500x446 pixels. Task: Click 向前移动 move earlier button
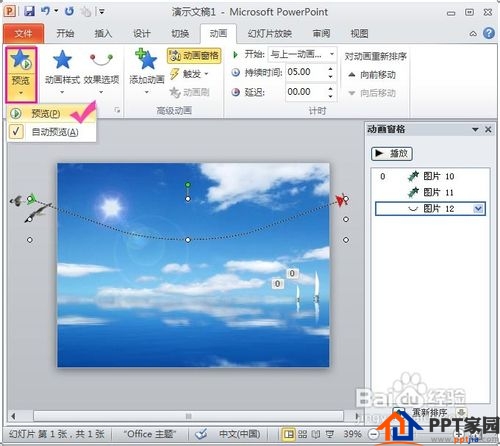[372, 75]
